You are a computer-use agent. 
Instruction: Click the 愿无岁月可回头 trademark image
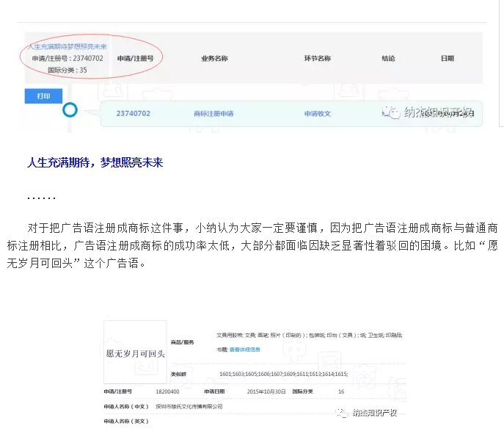135,352
